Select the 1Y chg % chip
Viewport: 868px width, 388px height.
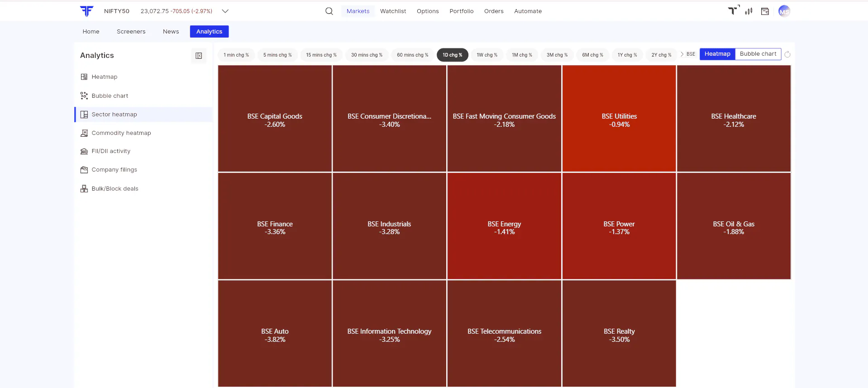coord(627,55)
